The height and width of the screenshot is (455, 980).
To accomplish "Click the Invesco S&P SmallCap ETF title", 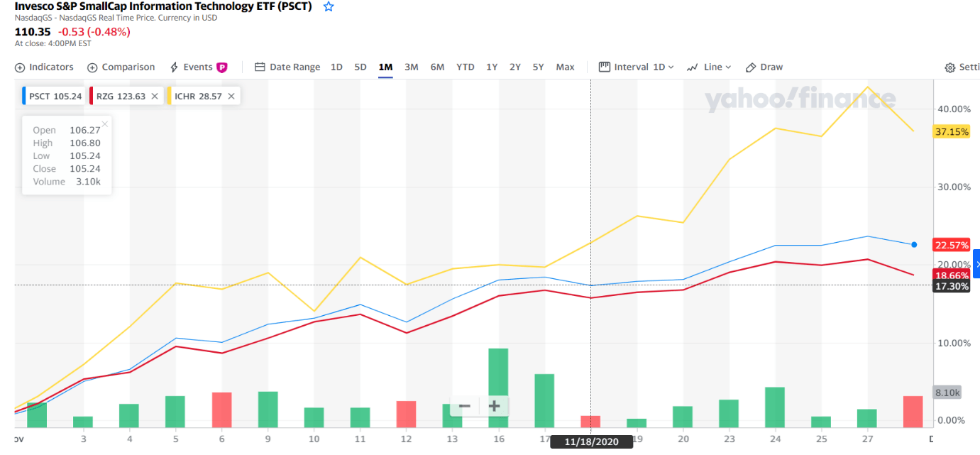I will 163,6.
